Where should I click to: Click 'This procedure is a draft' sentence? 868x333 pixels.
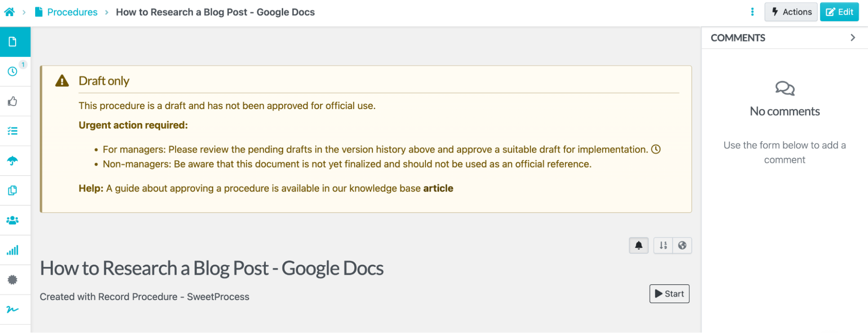[x=227, y=106]
